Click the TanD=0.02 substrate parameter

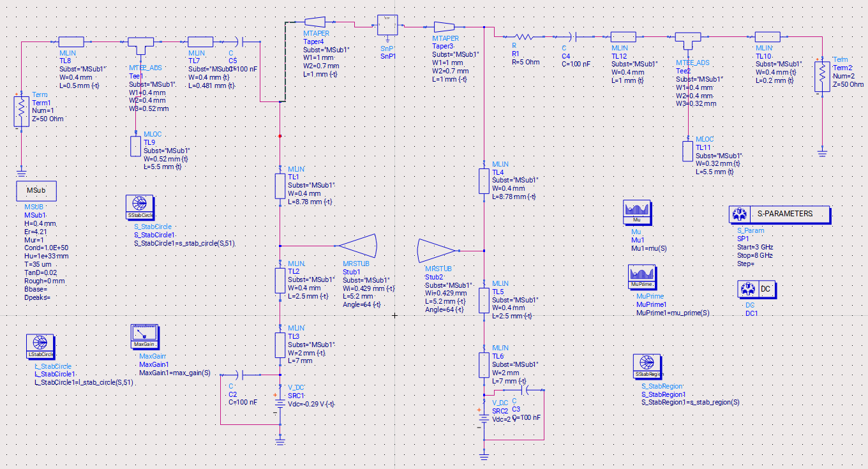coord(41,272)
